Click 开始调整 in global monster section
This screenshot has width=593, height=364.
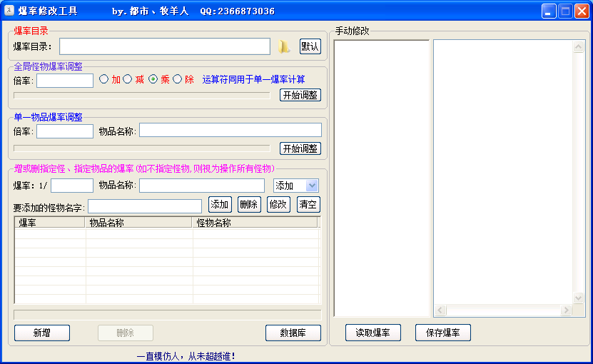[x=300, y=95]
